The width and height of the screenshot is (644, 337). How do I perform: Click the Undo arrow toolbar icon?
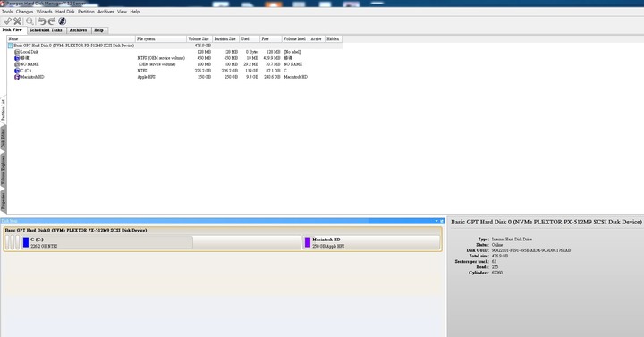tap(42, 21)
